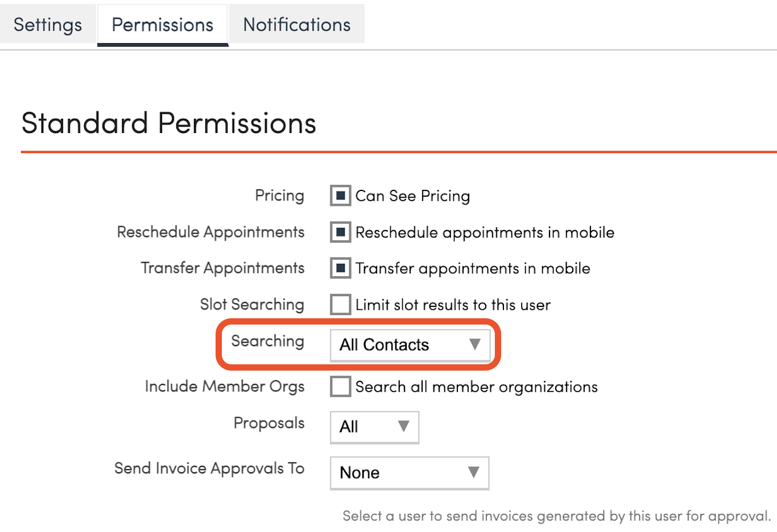
Task: Click the "Search all member organizations" label text
Action: (x=476, y=387)
